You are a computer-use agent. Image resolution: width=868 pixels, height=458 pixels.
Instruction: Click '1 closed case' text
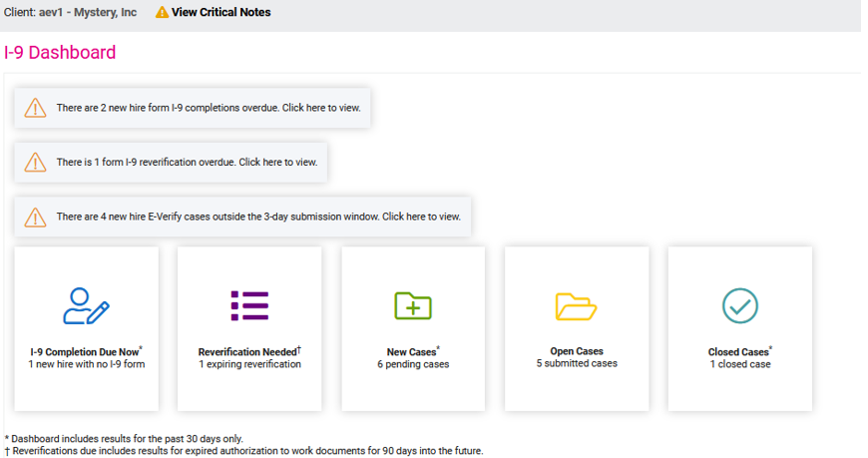(740, 364)
